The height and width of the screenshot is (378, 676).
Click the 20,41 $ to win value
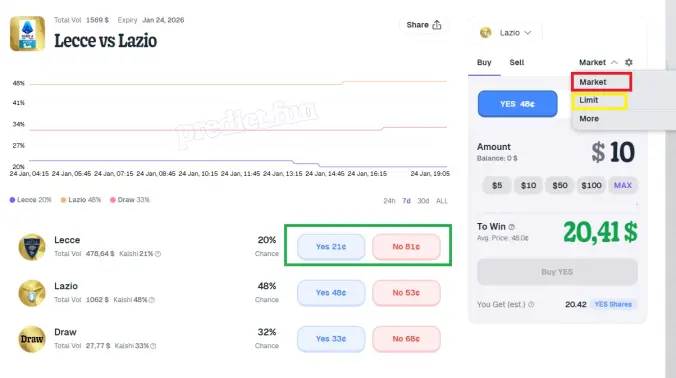(600, 232)
